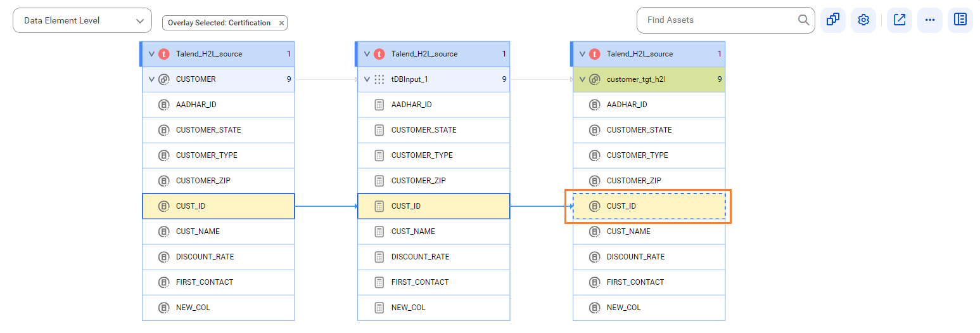Screen dimensions: 980x333
Task: Click the Talend icon in middle column header
Action: pyautogui.click(x=379, y=54)
